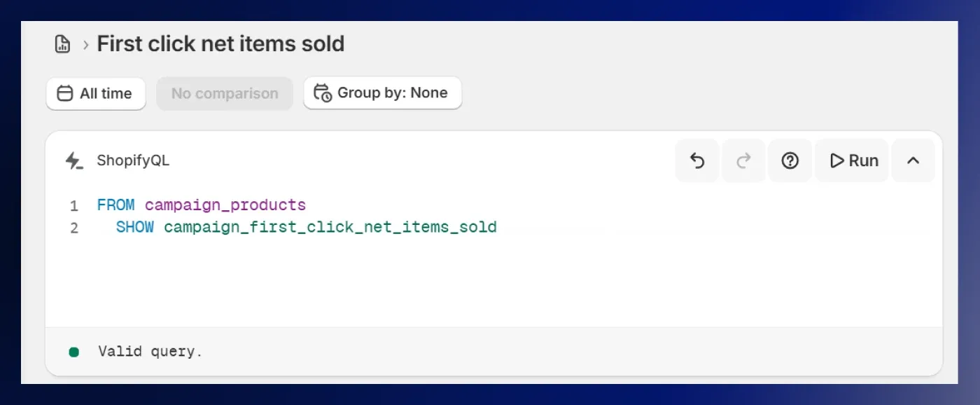Click the calendar icon on All time
Screen dimensions: 980x405
64,93
